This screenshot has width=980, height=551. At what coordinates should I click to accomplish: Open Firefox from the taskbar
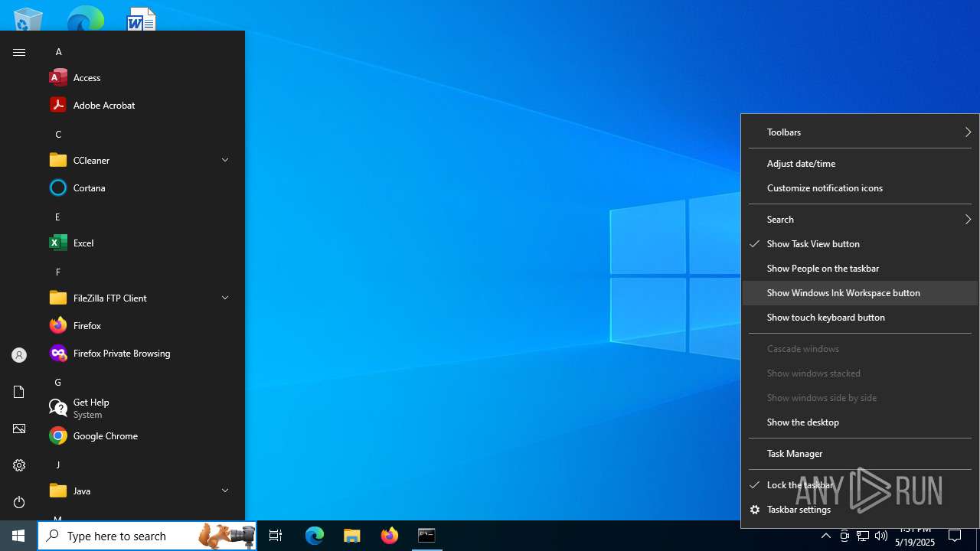pyautogui.click(x=390, y=536)
